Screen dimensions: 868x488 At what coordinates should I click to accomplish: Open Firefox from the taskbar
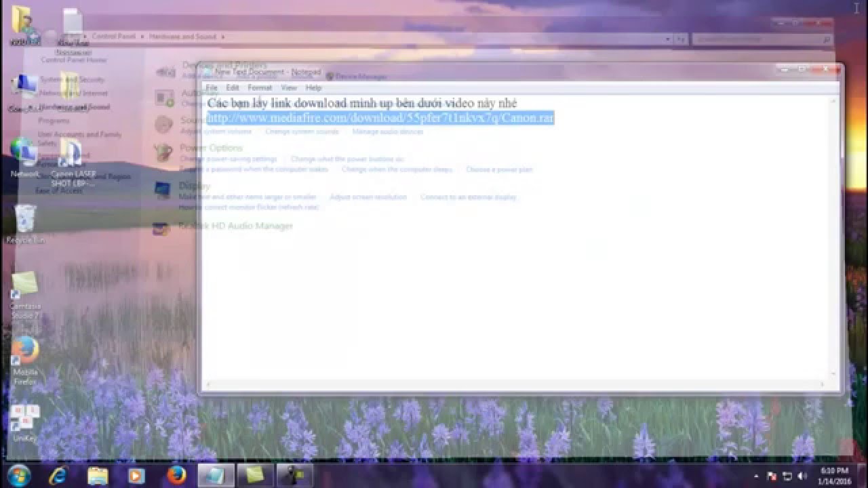(176, 476)
